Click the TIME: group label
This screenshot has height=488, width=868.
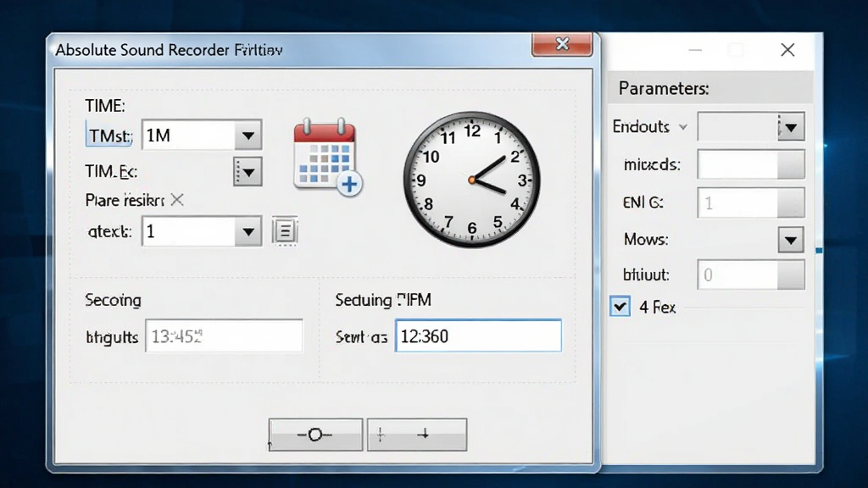105,106
